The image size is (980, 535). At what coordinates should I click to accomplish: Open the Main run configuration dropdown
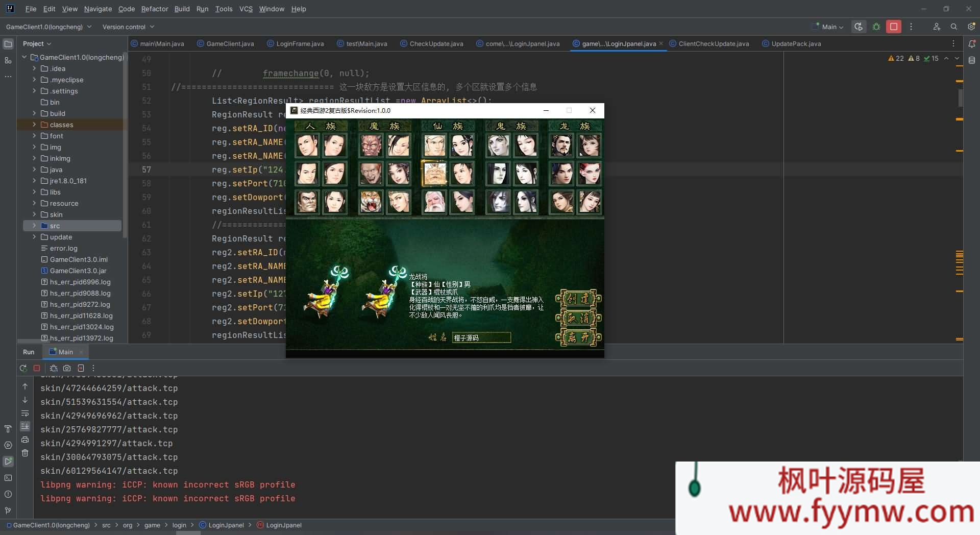[x=827, y=27]
